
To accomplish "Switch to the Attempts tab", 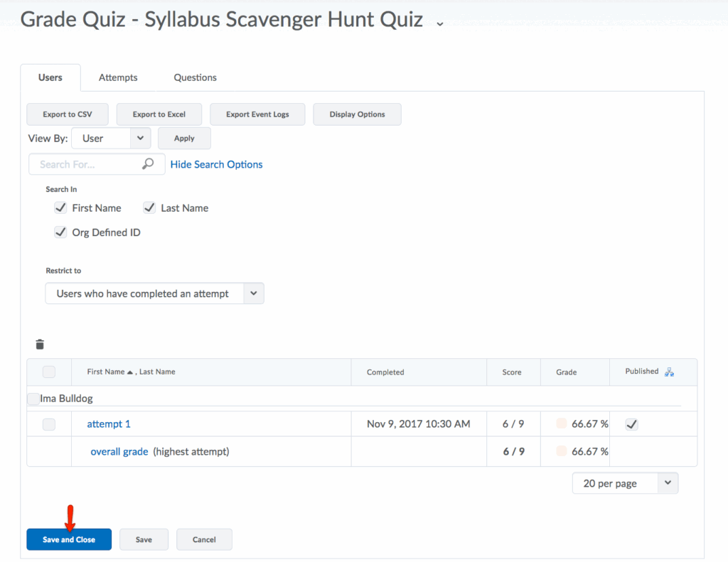I will click(118, 77).
